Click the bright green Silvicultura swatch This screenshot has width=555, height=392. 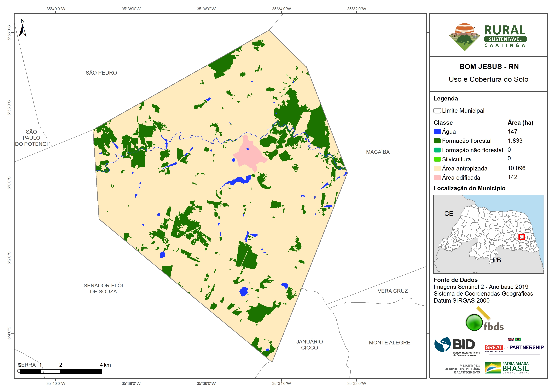(x=437, y=159)
